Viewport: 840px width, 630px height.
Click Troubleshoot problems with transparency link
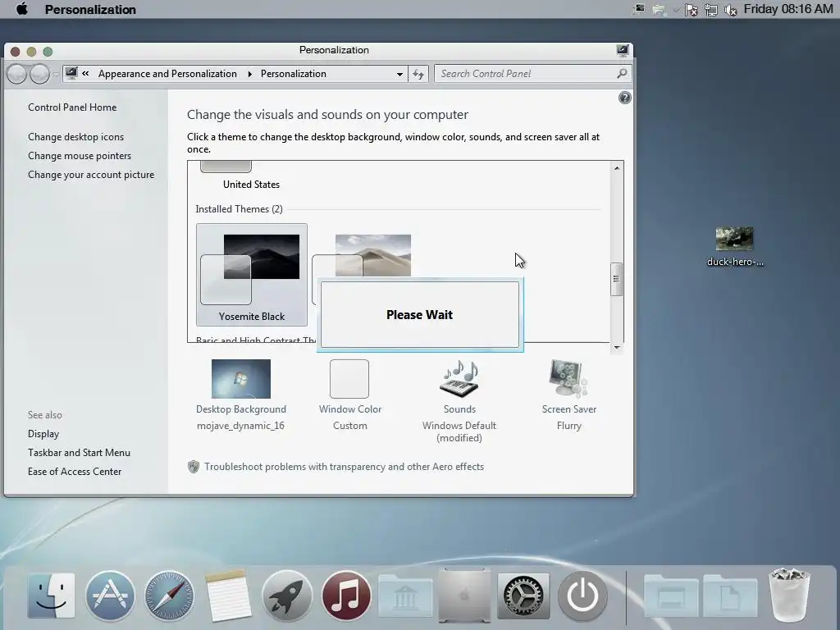(x=344, y=467)
